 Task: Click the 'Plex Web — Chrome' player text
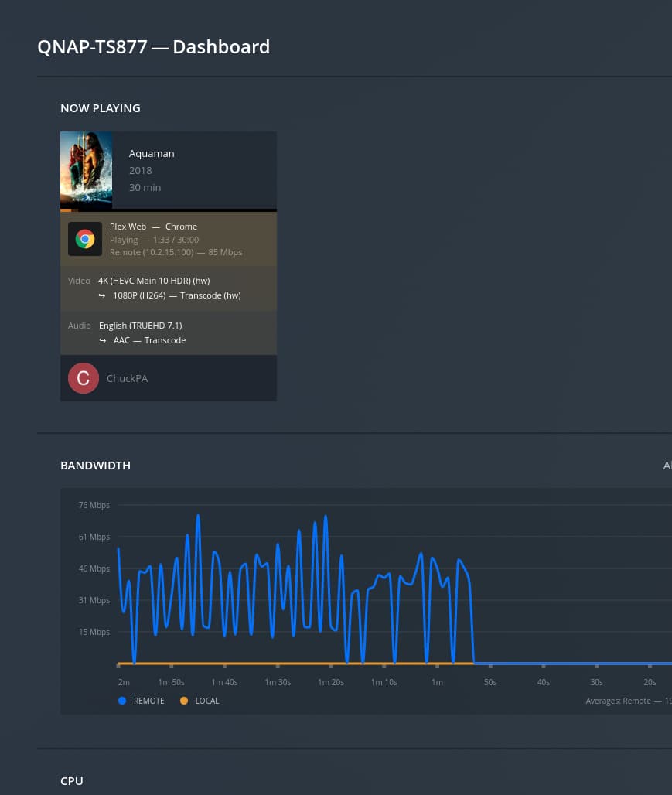point(154,227)
